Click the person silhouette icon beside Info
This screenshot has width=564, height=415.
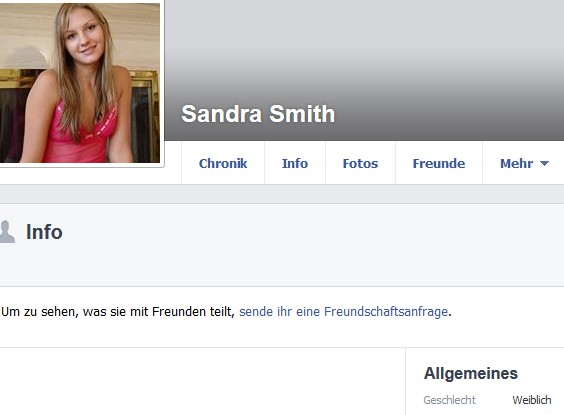7,232
